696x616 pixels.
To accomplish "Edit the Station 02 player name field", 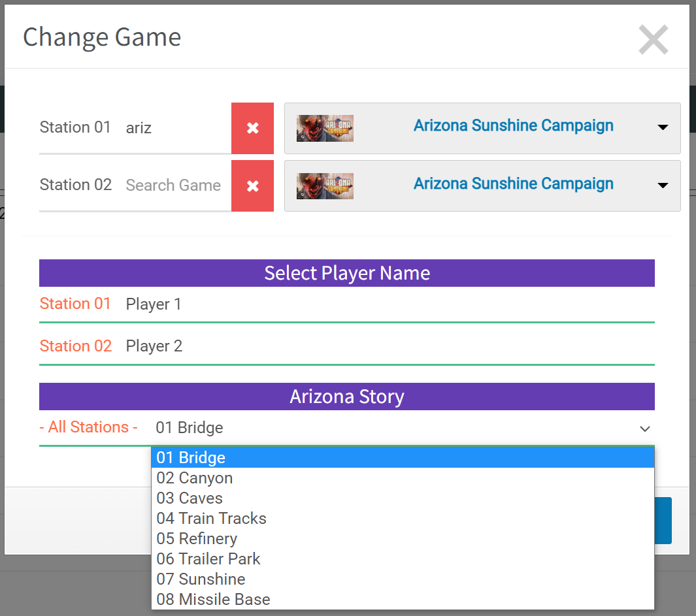I will (389, 346).
